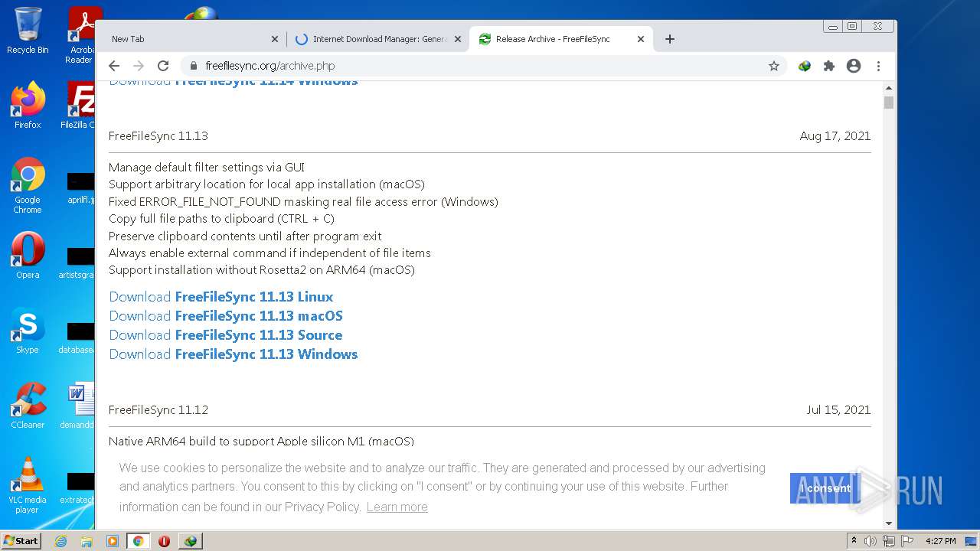Viewport: 980px width, 551px height.
Task: Download FreeFileSync 11.13 macOS
Action: (x=226, y=316)
